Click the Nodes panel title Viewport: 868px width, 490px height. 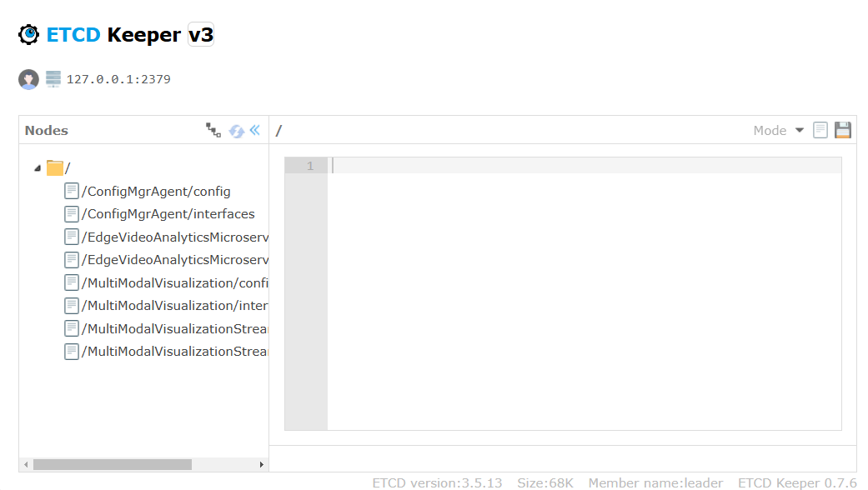pos(47,131)
